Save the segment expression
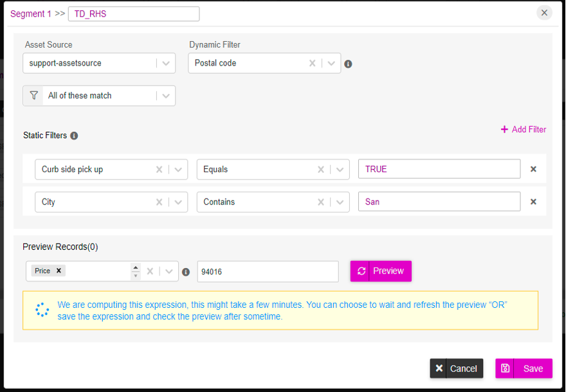The width and height of the screenshot is (566, 392). pos(524,368)
